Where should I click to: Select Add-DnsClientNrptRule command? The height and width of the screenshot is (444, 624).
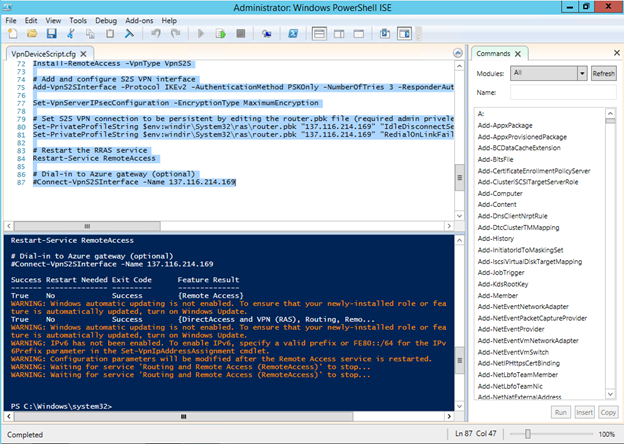click(512, 216)
